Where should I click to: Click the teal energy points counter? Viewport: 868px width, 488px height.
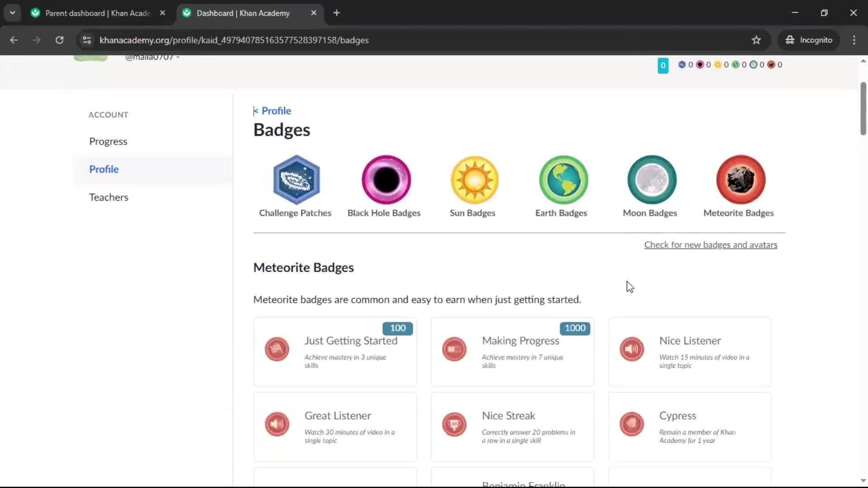pyautogui.click(x=663, y=66)
